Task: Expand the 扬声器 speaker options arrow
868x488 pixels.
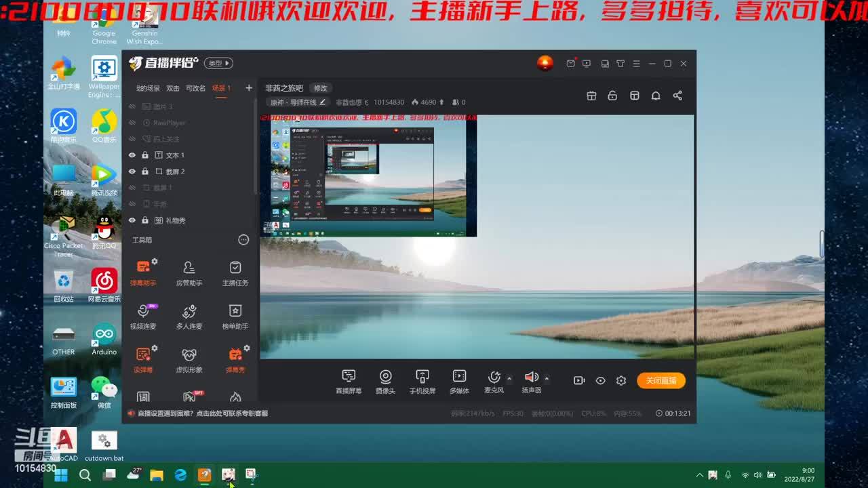Action: click(547, 378)
